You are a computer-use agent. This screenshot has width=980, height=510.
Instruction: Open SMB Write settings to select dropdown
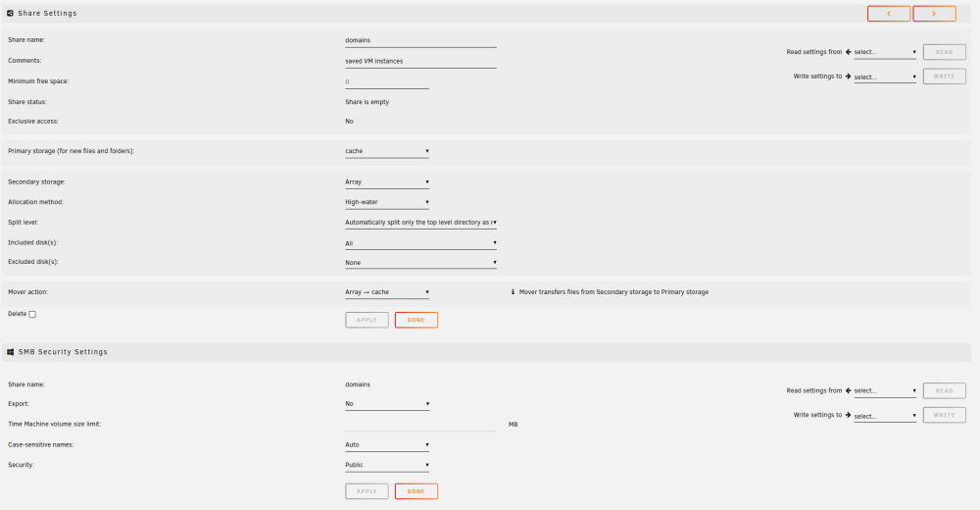[885, 416]
